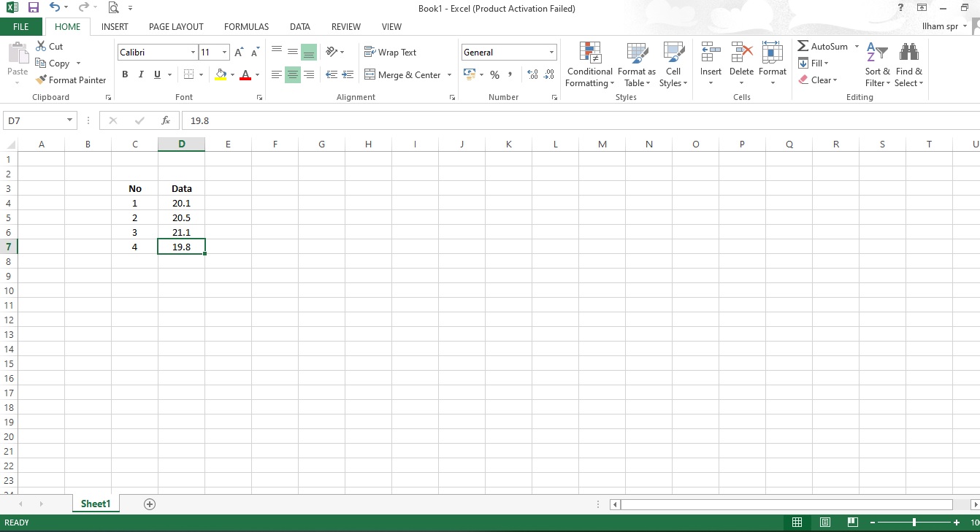Click the Insert Function fx icon
This screenshot has height=532, width=980.
point(166,120)
